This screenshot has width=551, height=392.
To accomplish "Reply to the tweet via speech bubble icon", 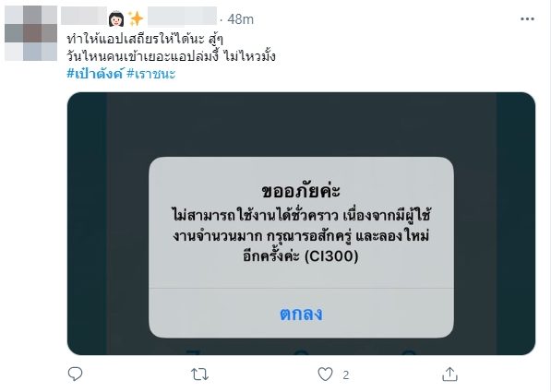I will tap(75, 374).
